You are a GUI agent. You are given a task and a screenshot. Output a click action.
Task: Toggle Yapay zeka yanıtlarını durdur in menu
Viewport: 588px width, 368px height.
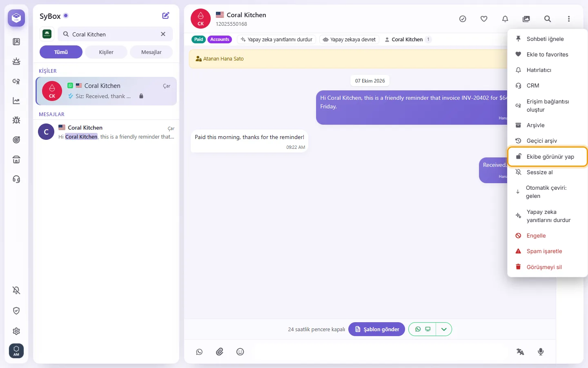[x=547, y=216]
